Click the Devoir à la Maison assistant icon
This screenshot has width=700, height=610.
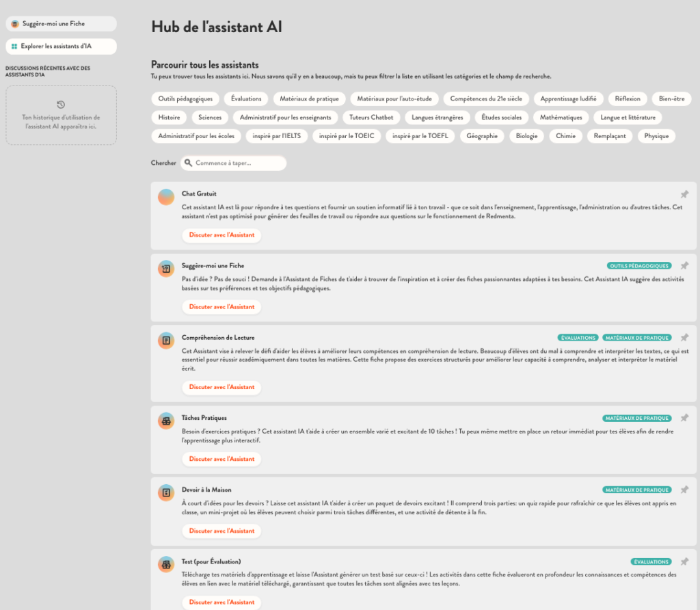[x=166, y=492]
